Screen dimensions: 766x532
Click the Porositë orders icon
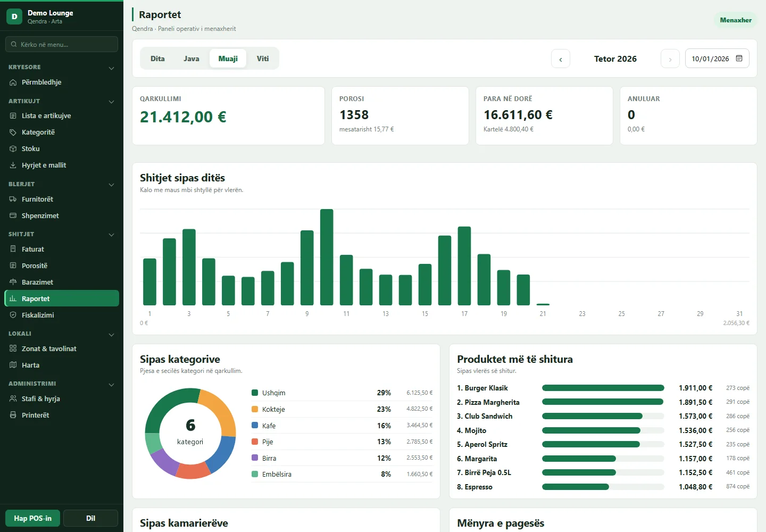tap(13, 266)
